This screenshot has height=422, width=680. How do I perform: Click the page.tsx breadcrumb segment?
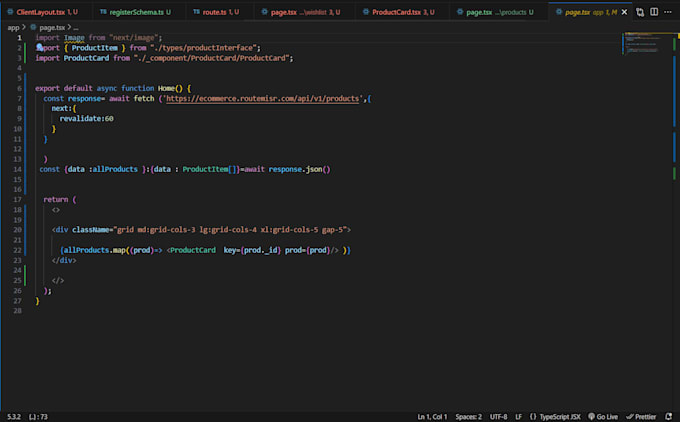point(52,27)
